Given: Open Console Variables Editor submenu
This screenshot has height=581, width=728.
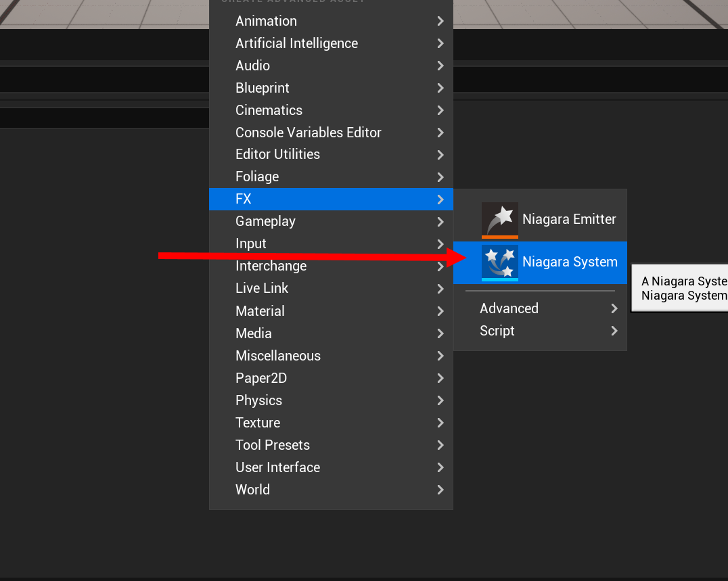Looking at the screenshot, I should pos(331,133).
